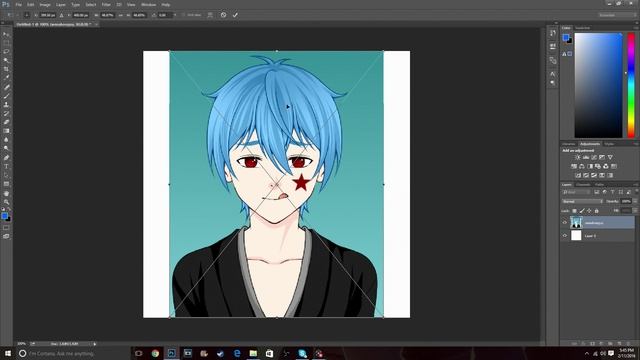640x360 pixels.
Task: Toggle the width-height aspect ratio link
Action: pos(120,15)
